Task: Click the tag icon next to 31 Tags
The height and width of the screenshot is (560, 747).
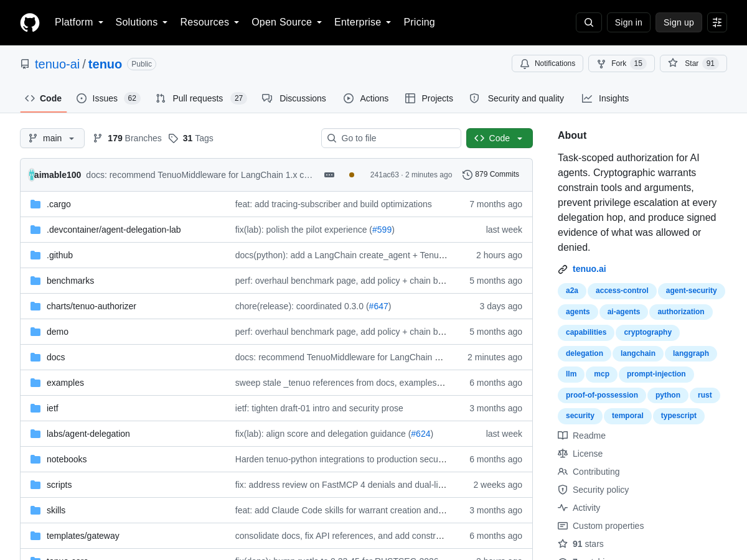Action: coord(173,138)
